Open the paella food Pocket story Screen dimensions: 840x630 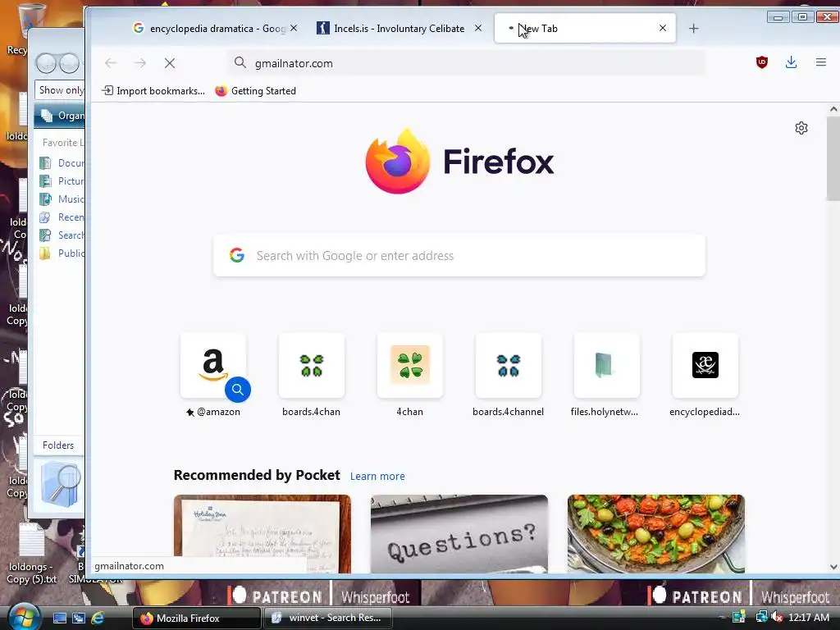click(x=655, y=533)
